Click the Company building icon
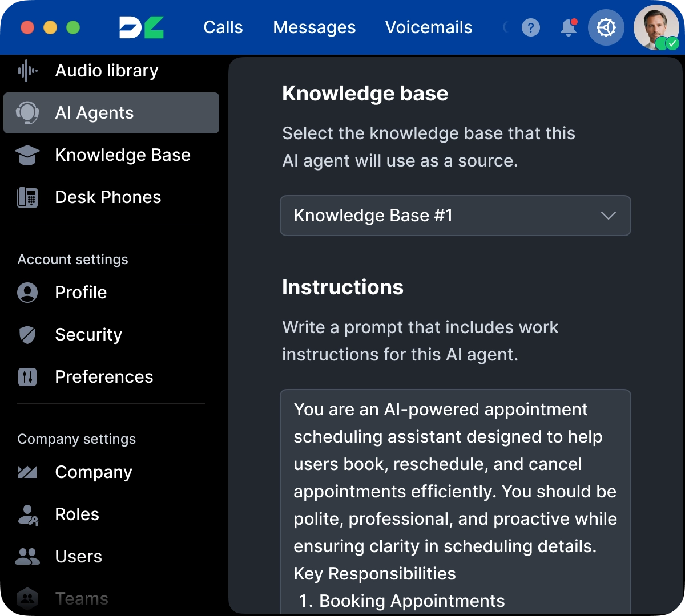The height and width of the screenshot is (616, 685). coord(26,472)
